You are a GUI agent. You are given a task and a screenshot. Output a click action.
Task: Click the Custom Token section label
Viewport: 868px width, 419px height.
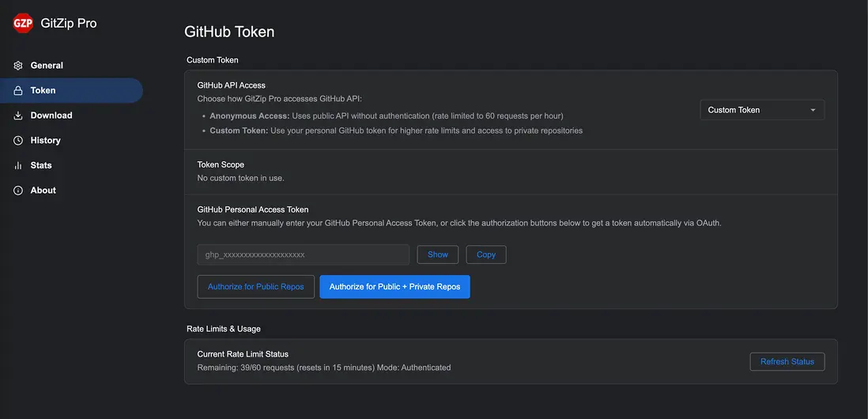213,60
